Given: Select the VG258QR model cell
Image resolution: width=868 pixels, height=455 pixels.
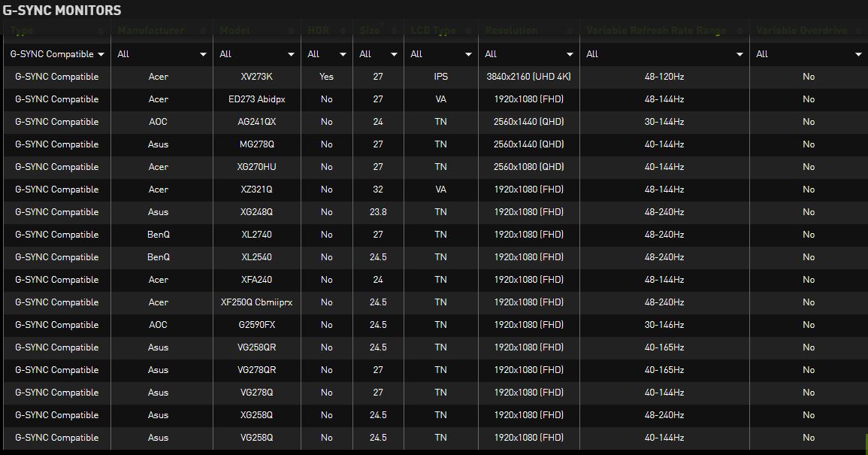Looking at the screenshot, I should pos(257,347).
